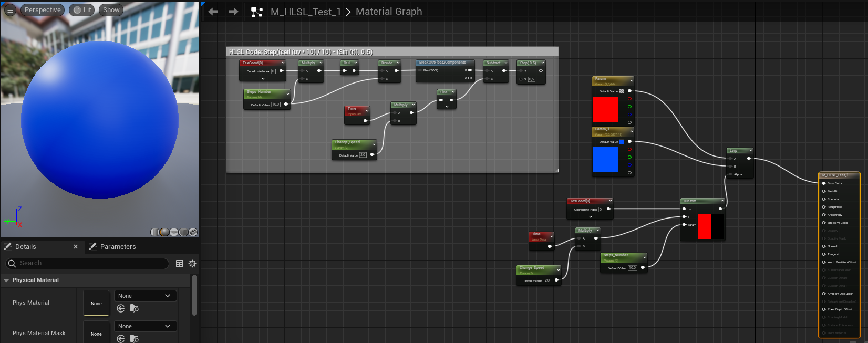
Task: Browse to Phys Material asset in content browser
Action: (x=135, y=308)
